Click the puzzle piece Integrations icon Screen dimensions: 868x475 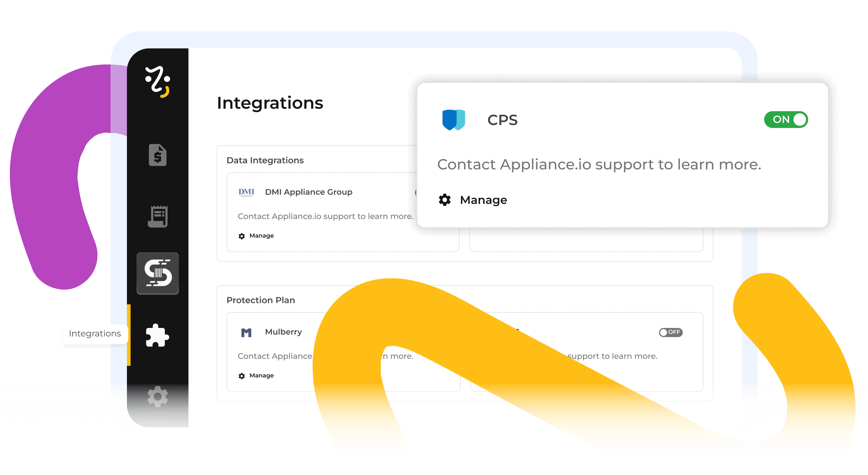point(157,335)
